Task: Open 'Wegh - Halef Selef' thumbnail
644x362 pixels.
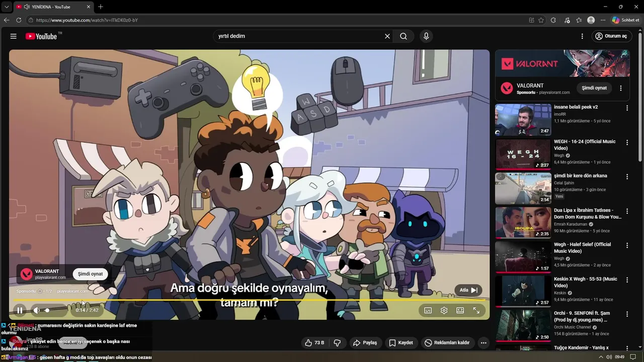Action: click(x=523, y=257)
